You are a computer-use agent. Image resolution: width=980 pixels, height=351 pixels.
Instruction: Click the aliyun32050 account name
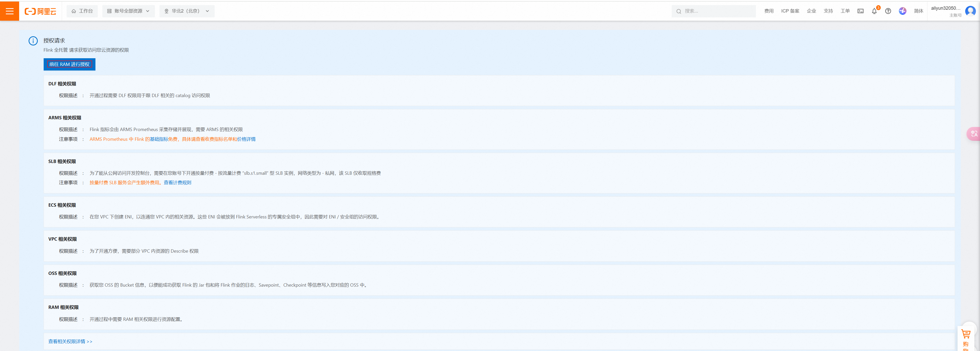[x=946, y=8]
